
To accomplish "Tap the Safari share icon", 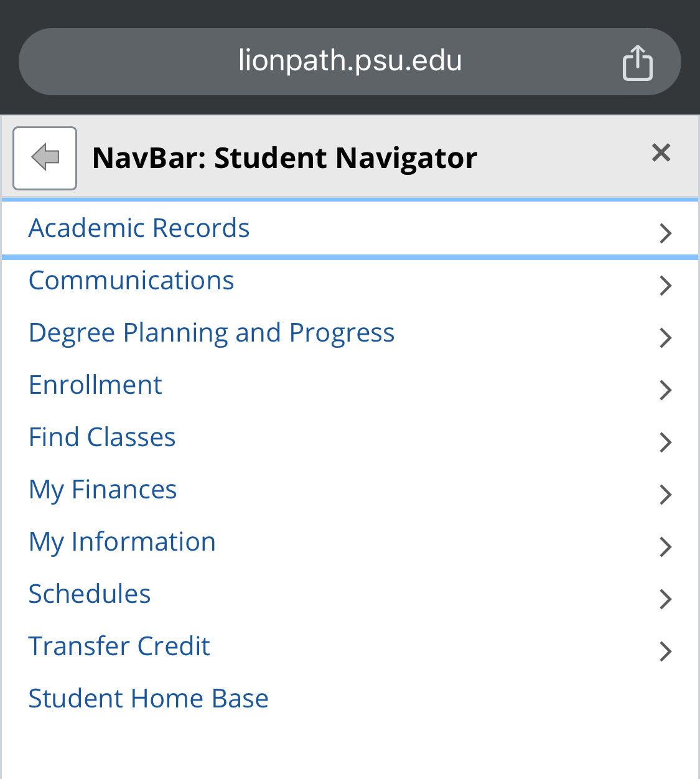I will tap(637, 63).
